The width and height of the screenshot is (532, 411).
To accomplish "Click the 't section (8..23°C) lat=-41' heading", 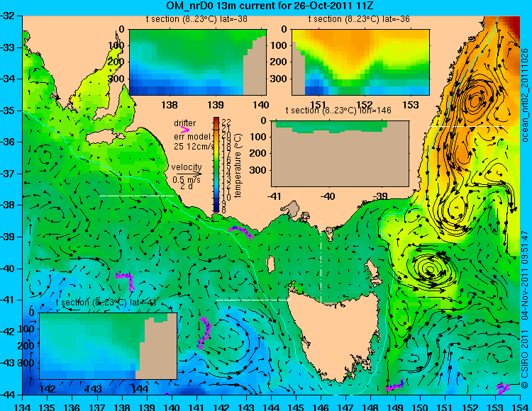I will (106, 303).
